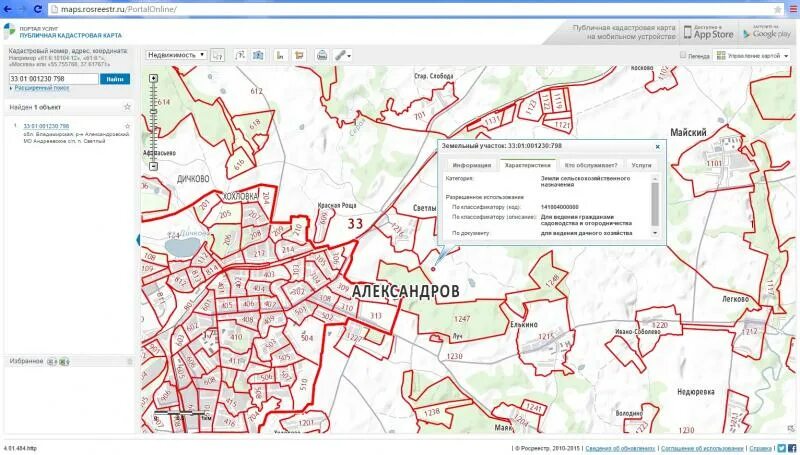The height and width of the screenshot is (455, 800).
Task: Activate the route measurement tool
Action: (240, 55)
